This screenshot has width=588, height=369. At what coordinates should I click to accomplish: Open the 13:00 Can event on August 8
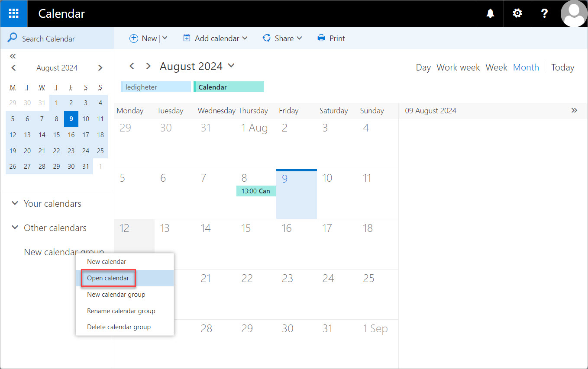[x=256, y=191]
